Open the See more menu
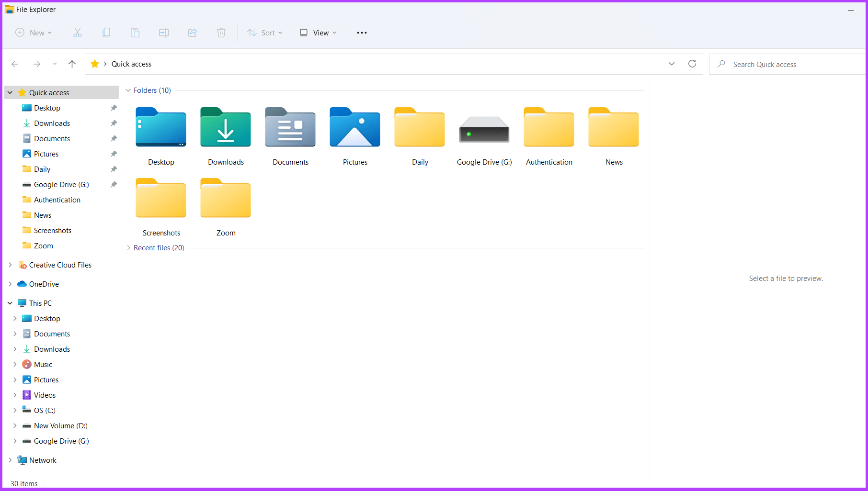Screen dimensions: 868x491 362,33
